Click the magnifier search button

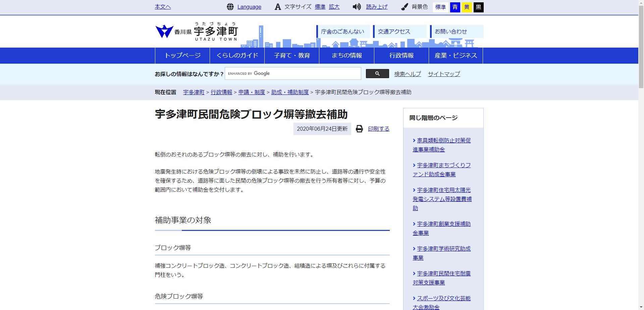pos(378,73)
